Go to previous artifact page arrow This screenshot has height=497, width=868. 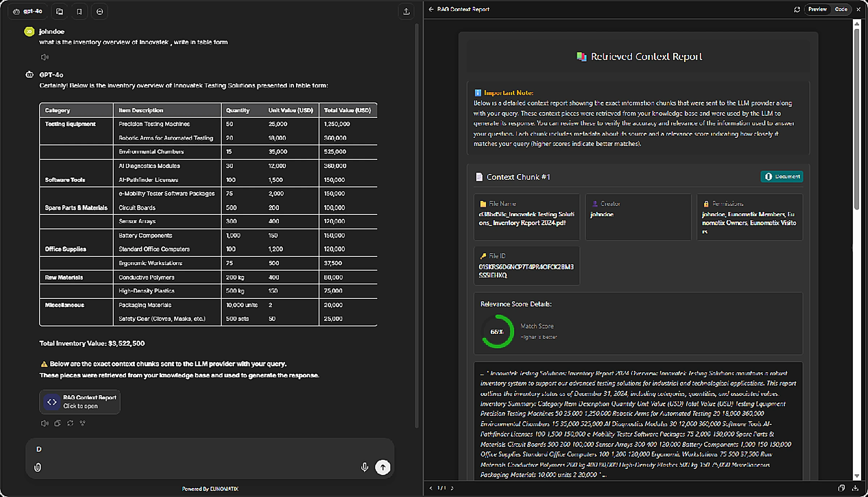[x=430, y=488]
